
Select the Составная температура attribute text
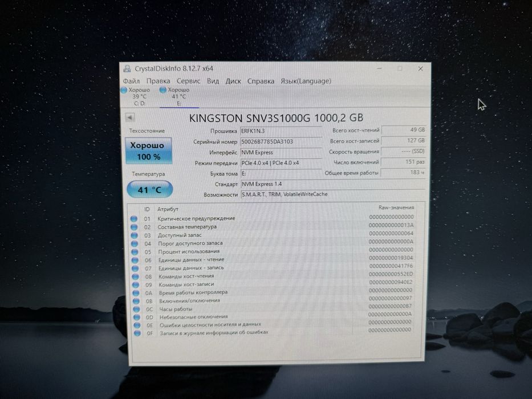click(x=187, y=227)
